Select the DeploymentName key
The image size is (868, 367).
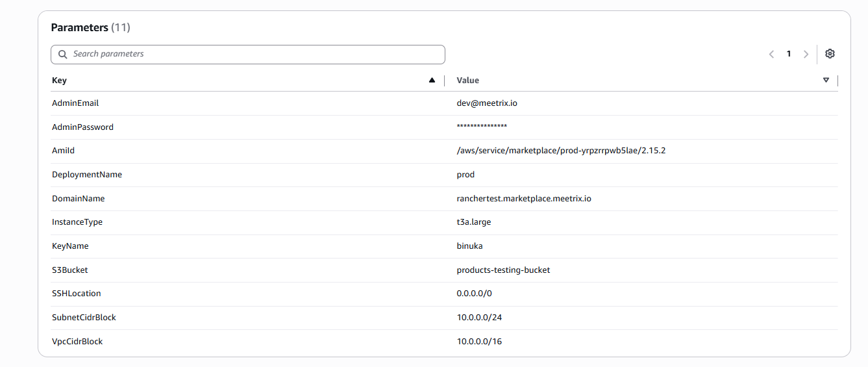click(87, 175)
